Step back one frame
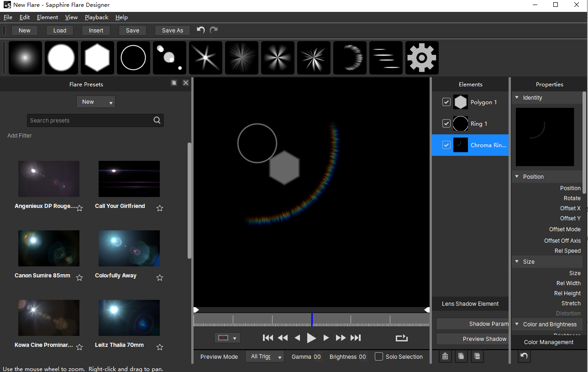588x372 pixels. pyautogui.click(x=297, y=338)
